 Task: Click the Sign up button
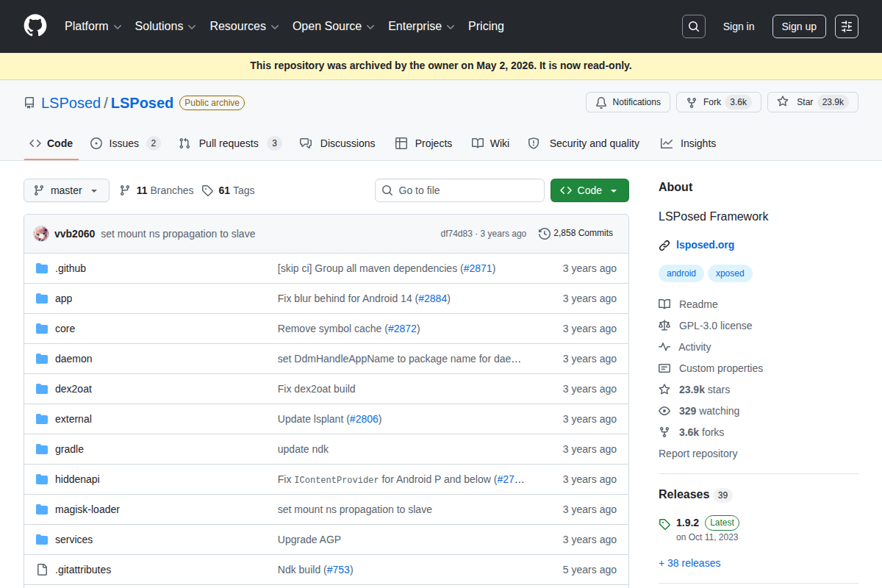click(x=799, y=26)
